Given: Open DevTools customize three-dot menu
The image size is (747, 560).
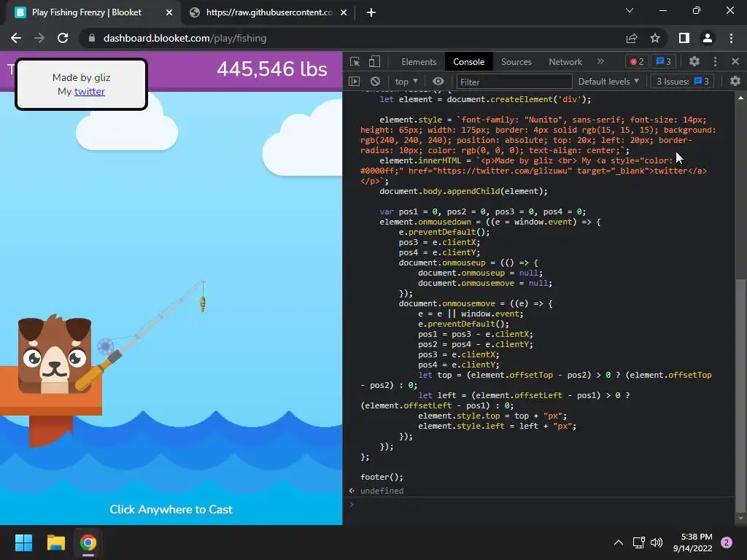Looking at the screenshot, I should 715,61.
